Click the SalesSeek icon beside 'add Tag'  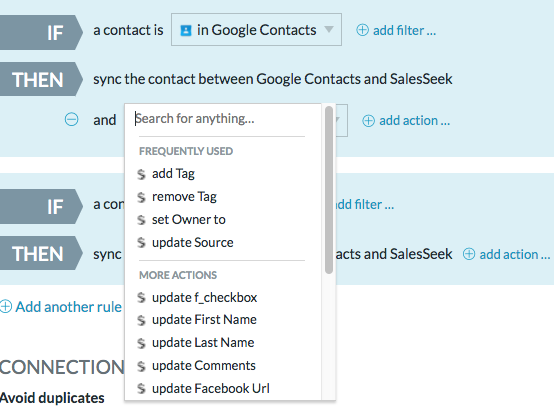pos(141,174)
